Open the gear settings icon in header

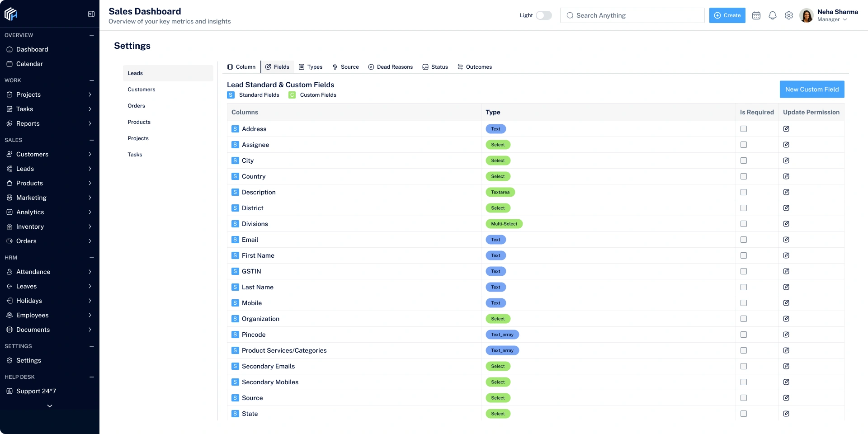[789, 15]
